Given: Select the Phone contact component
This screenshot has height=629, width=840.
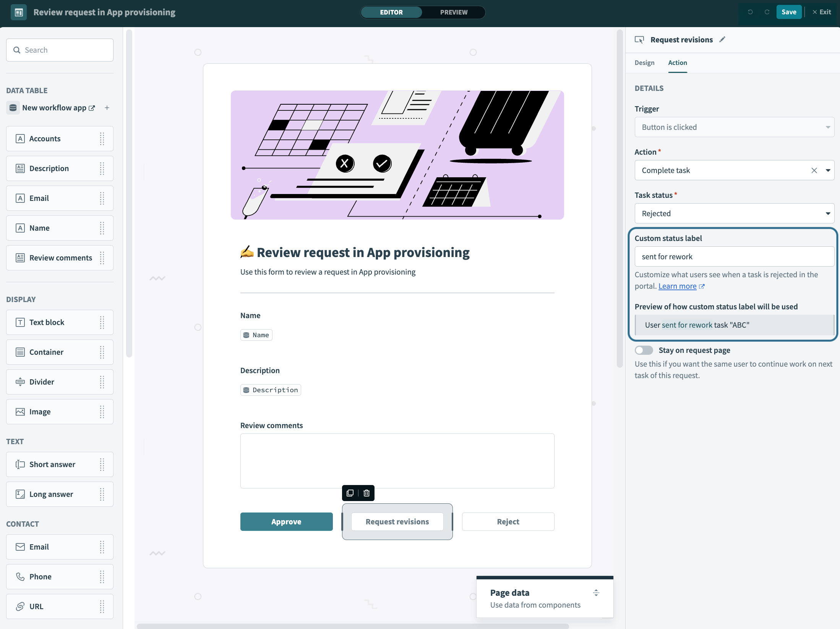Looking at the screenshot, I should pos(41,577).
